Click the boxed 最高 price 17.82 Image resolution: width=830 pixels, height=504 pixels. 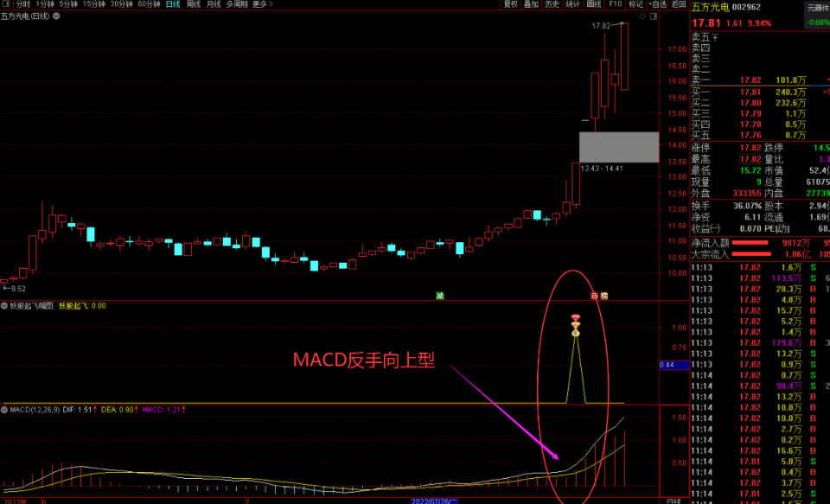750,159
